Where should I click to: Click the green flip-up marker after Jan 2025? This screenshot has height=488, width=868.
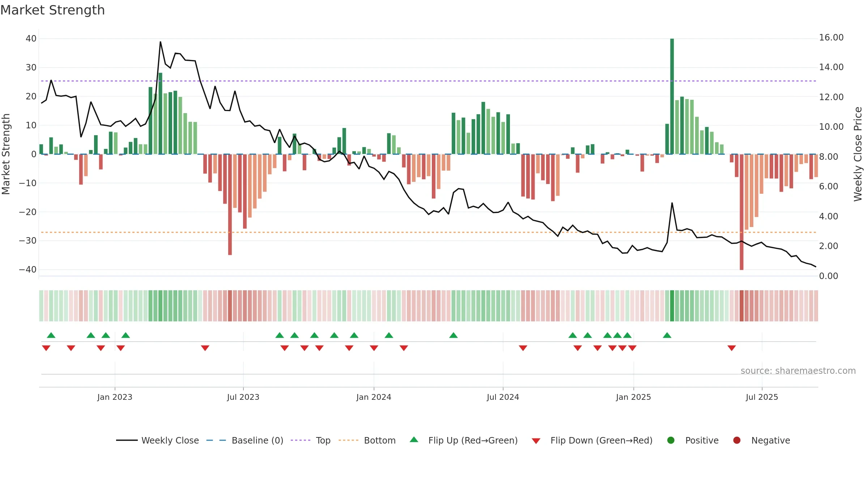click(667, 335)
